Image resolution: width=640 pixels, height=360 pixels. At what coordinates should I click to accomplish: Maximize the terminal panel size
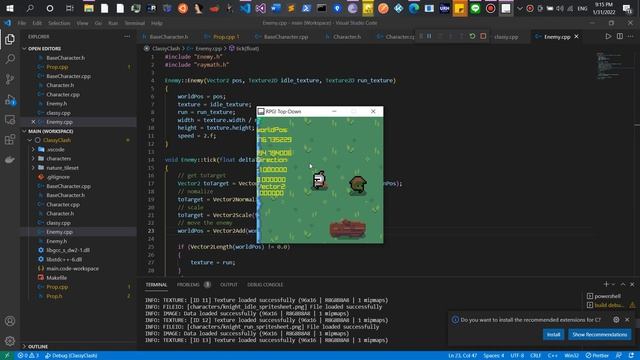(x=623, y=284)
